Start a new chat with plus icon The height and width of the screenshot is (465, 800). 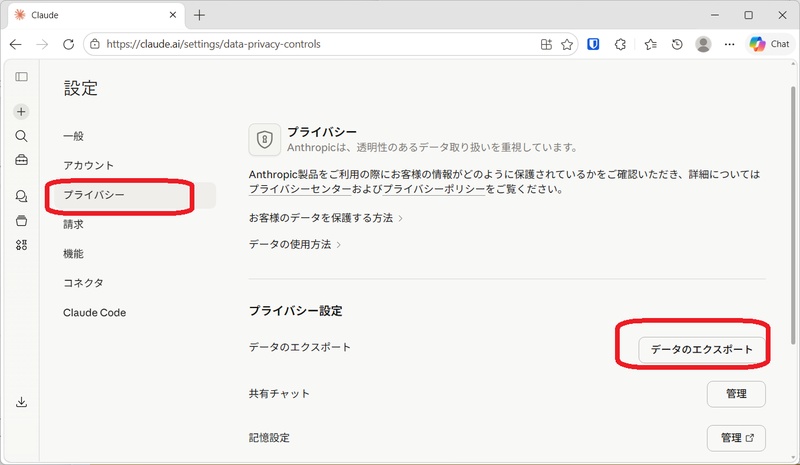(x=21, y=111)
